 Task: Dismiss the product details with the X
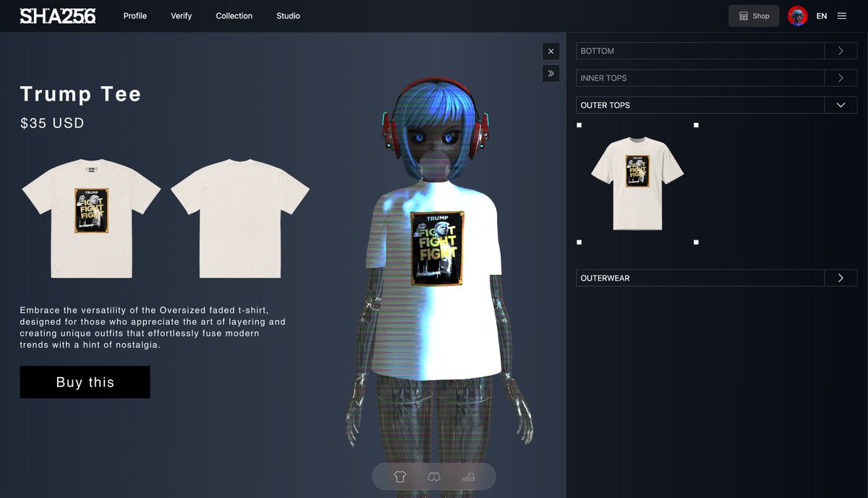pyautogui.click(x=550, y=51)
